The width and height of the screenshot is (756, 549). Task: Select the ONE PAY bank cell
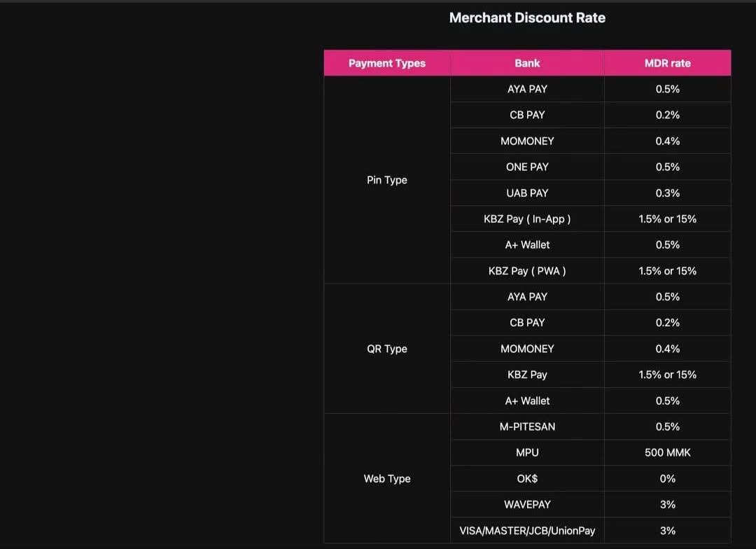point(527,167)
